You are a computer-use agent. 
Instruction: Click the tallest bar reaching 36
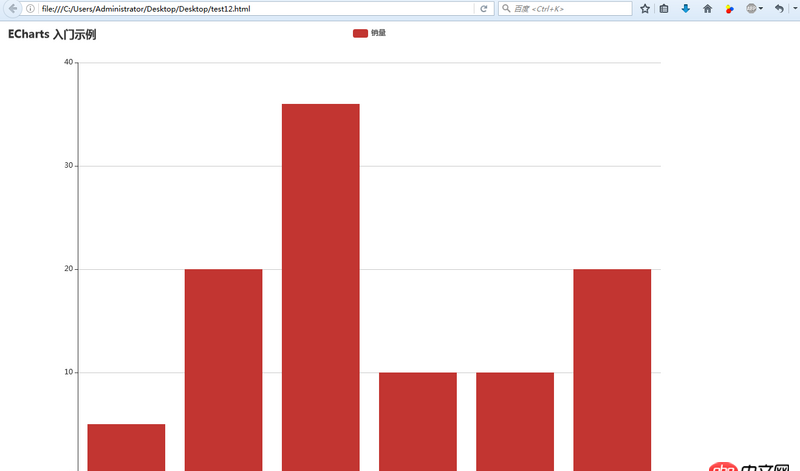coord(320,287)
